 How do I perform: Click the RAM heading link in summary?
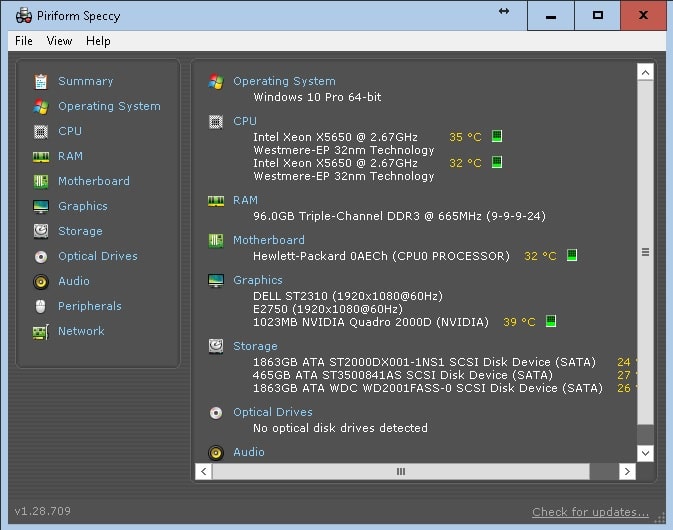point(245,200)
